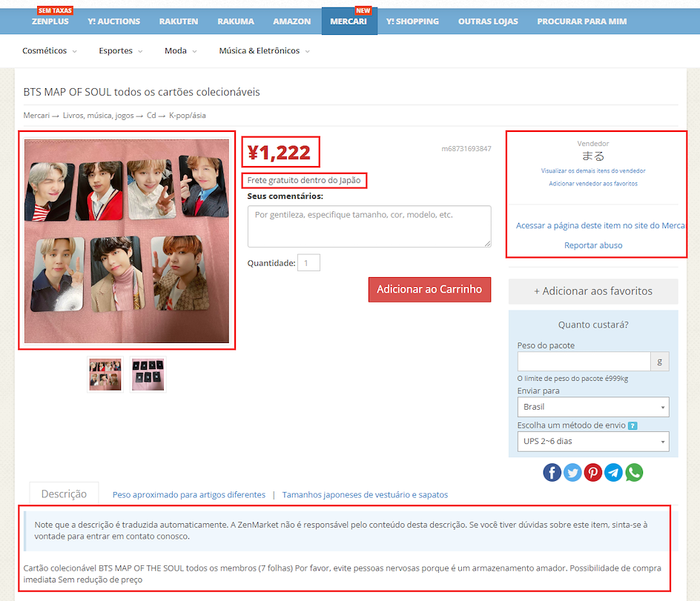Click the product title heading
The height and width of the screenshot is (601, 700).
click(x=142, y=92)
